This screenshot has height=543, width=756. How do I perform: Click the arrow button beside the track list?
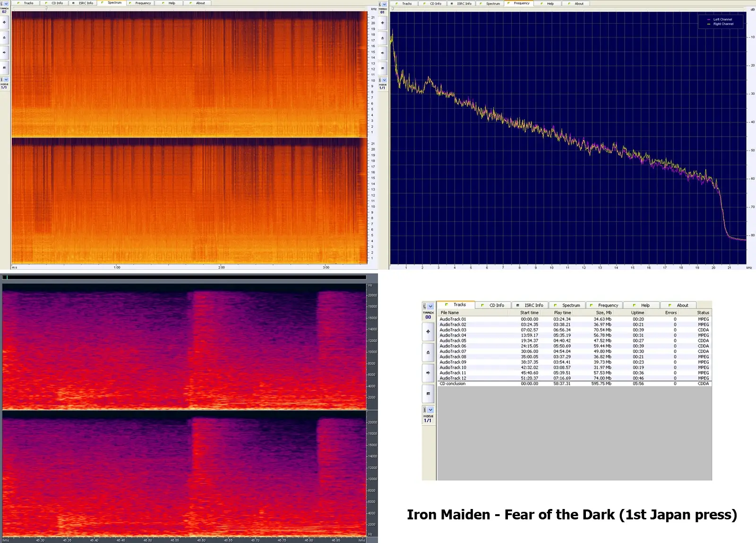pyautogui.click(x=428, y=373)
